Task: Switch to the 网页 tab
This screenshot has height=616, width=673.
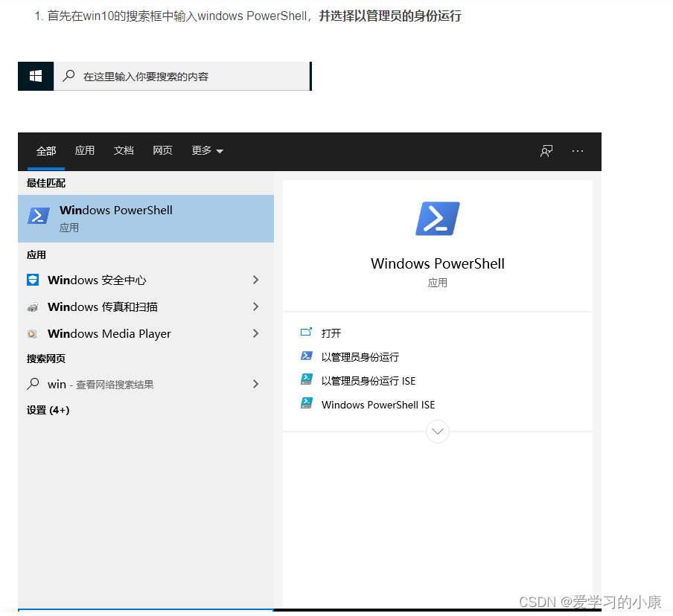Action: tap(163, 150)
